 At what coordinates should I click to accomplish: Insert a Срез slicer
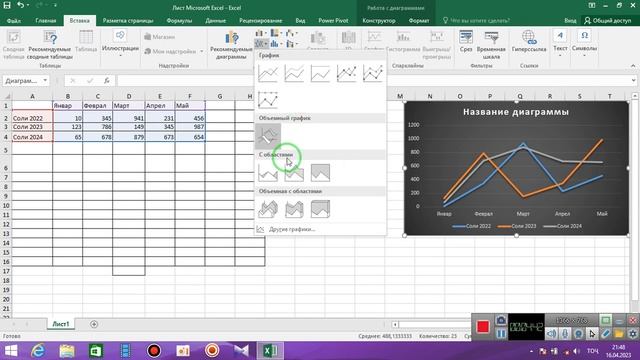(x=466, y=41)
